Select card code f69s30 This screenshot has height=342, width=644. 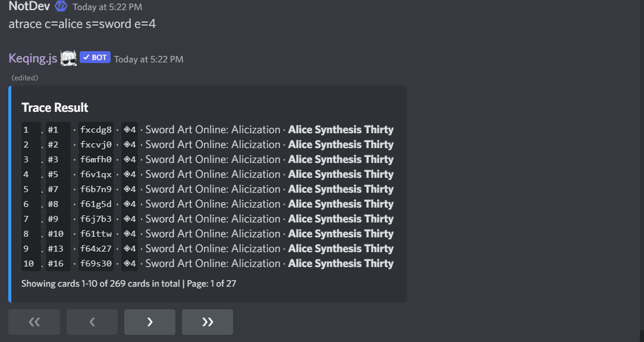coord(96,263)
